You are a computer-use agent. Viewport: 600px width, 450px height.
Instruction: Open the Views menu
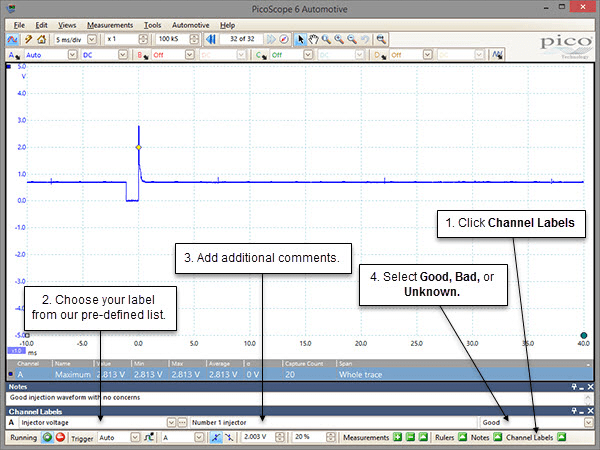tap(67, 25)
